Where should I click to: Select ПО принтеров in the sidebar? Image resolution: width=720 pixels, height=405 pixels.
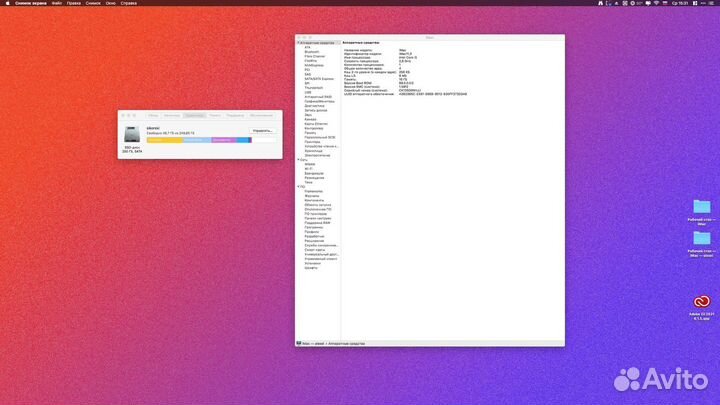(315, 214)
